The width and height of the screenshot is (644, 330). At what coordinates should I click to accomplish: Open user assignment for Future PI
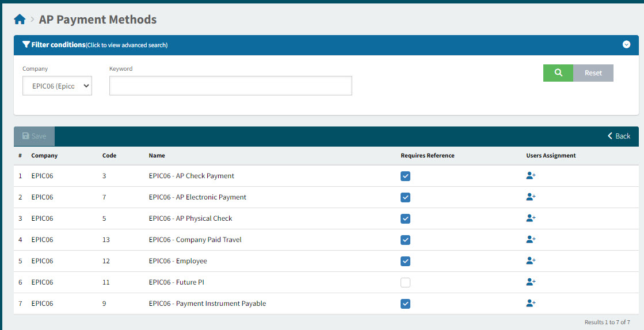531,282
